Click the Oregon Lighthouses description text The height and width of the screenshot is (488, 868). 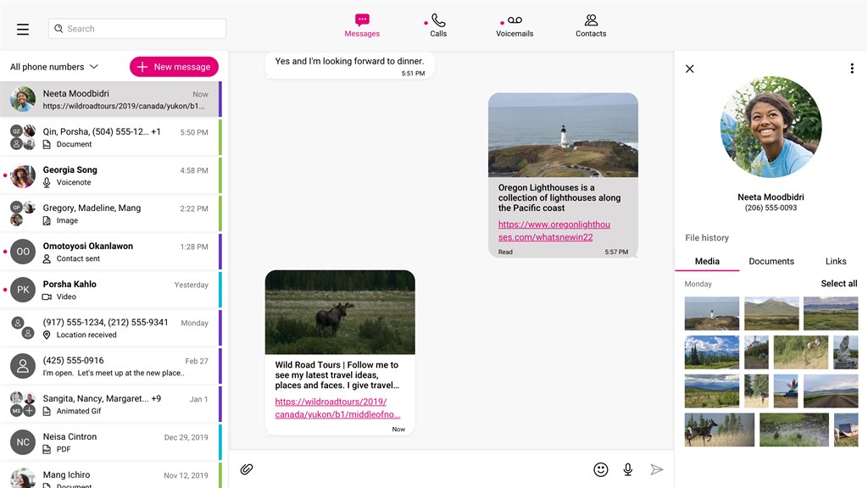tap(559, 197)
